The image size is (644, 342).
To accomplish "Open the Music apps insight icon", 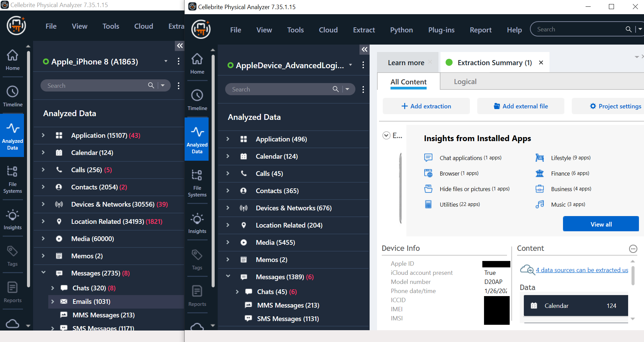I will [x=540, y=204].
